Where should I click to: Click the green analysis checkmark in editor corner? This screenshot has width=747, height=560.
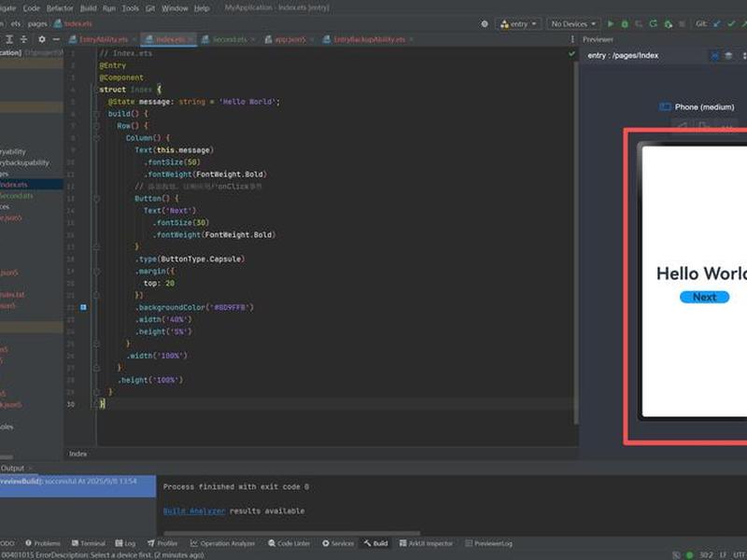coord(571,54)
